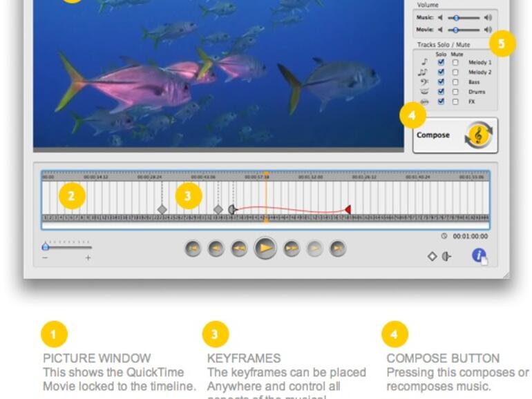Click the Music volume maximum speaker icon
Viewport: 532px width, 399px height.
point(488,18)
